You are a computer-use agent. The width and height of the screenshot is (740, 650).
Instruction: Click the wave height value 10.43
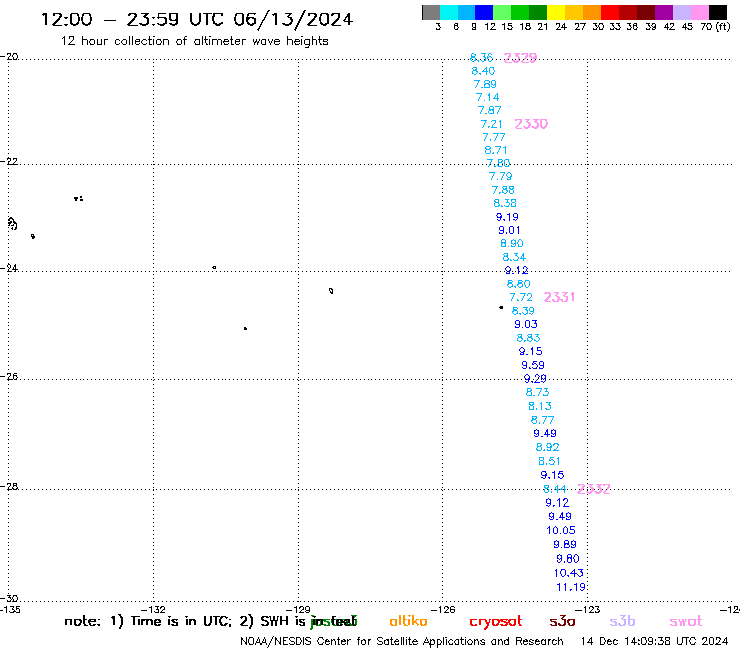coord(569,573)
